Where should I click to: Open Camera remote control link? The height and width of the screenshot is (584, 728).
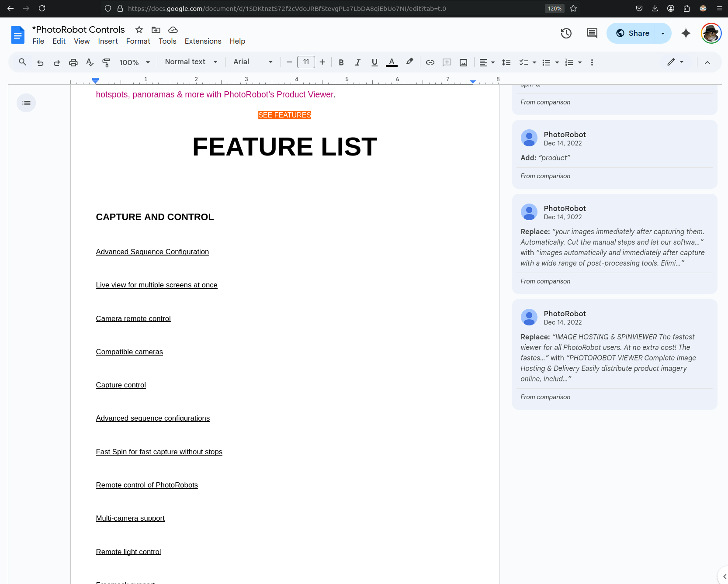[133, 318]
